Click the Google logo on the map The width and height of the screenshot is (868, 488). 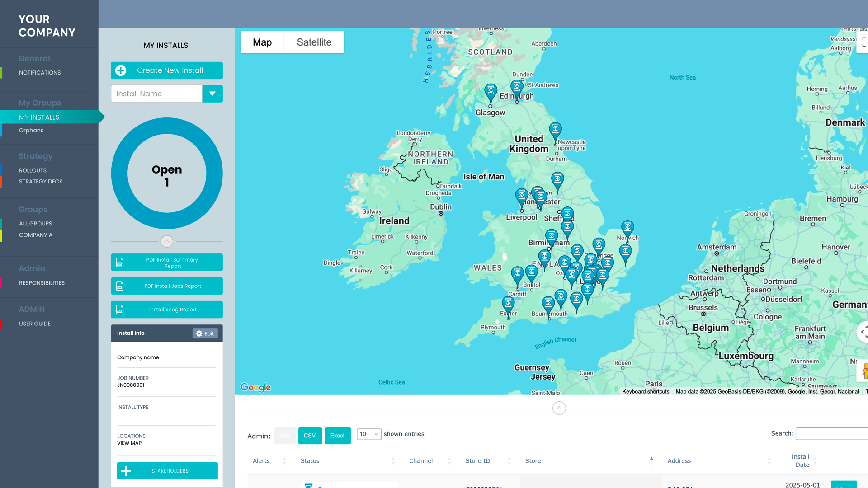pos(255,387)
